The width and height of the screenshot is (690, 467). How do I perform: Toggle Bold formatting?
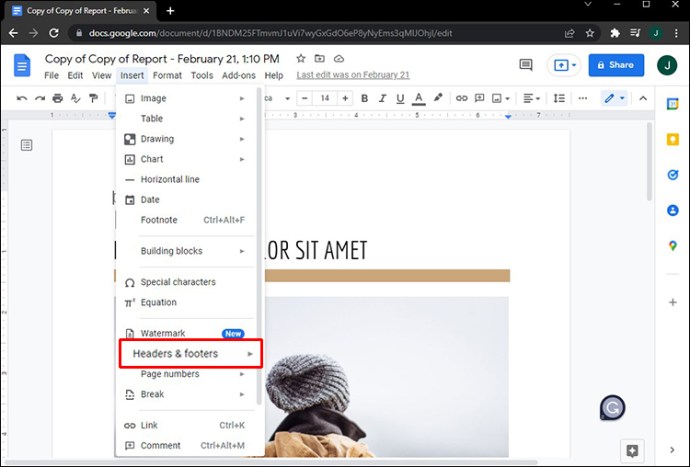pos(364,98)
